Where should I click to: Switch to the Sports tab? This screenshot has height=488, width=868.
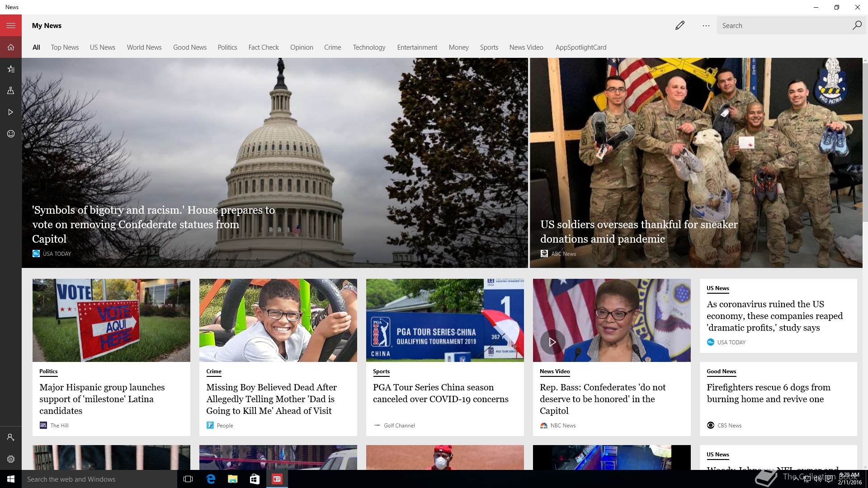[x=489, y=47]
